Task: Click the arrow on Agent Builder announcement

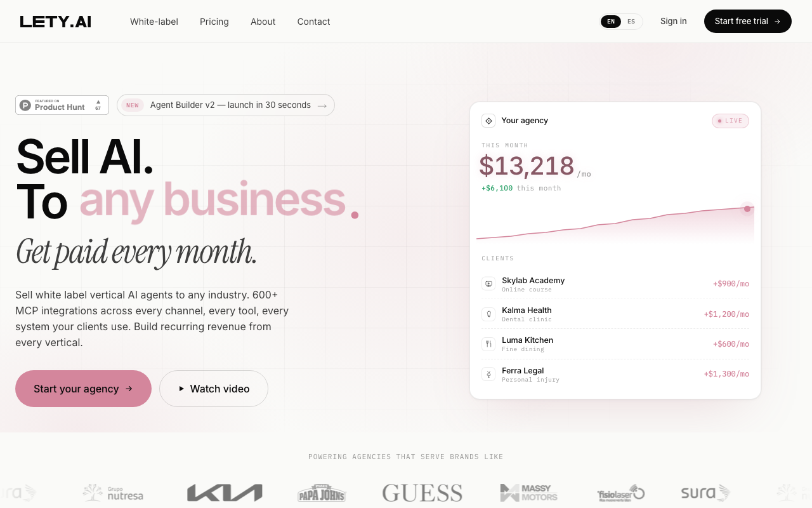Action: pyautogui.click(x=322, y=105)
